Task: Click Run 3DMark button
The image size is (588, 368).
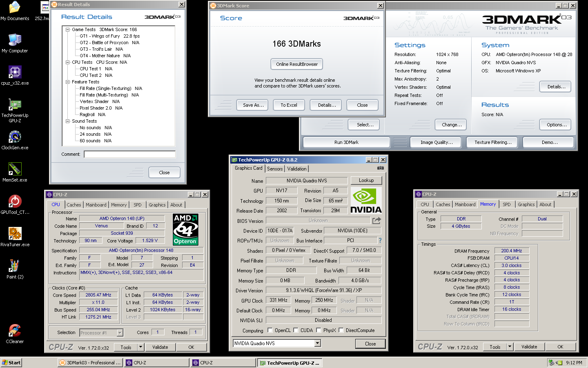Action: pos(346,142)
